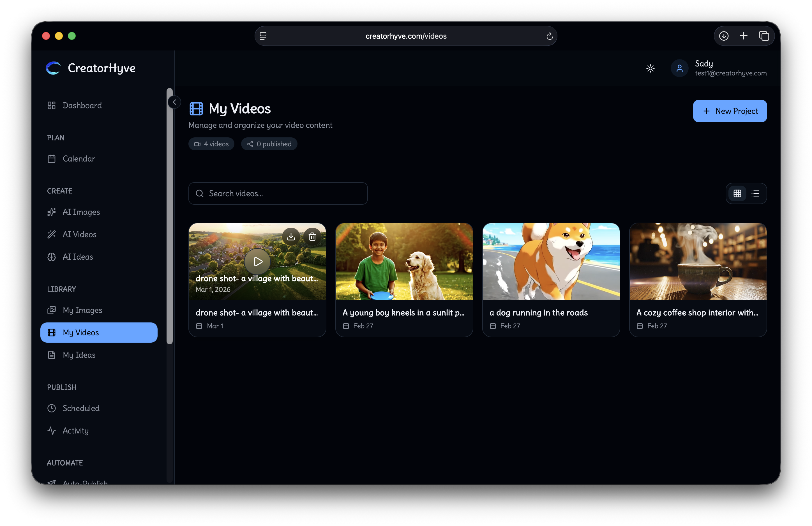Select AI Images in the sidebar
The width and height of the screenshot is (812, 526).
[x=81, y=212]
